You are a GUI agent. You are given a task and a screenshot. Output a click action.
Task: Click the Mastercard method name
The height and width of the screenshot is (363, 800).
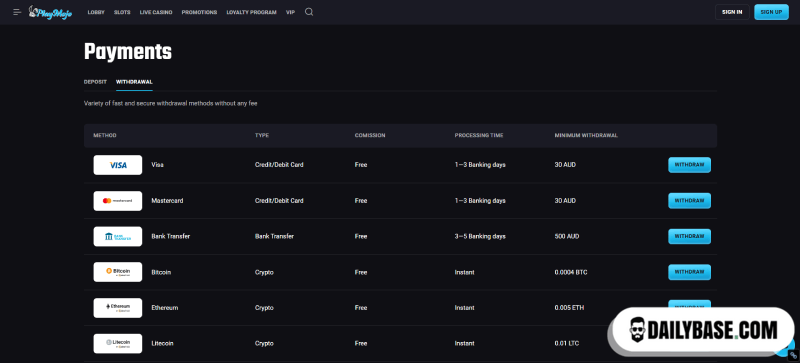tap(167, 201)
